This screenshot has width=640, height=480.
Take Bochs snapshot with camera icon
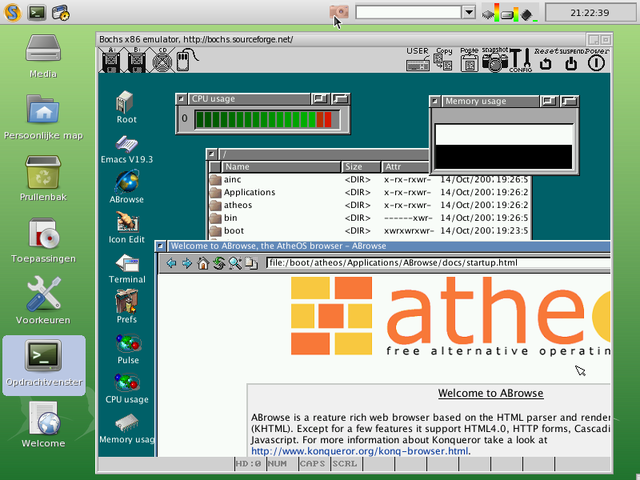click(495, 60)
